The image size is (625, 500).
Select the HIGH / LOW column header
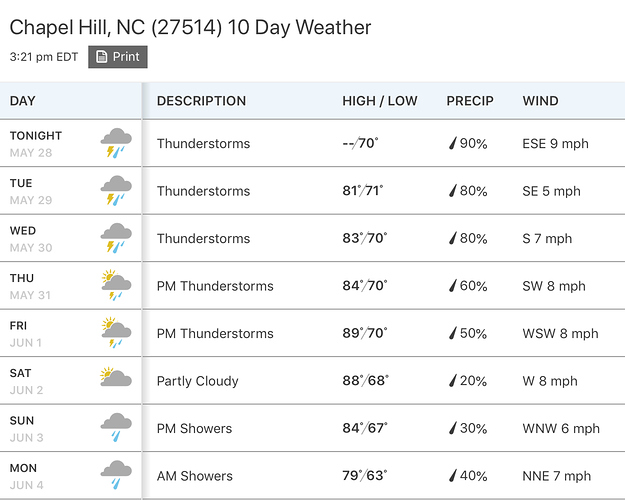[x=380, y=101]
